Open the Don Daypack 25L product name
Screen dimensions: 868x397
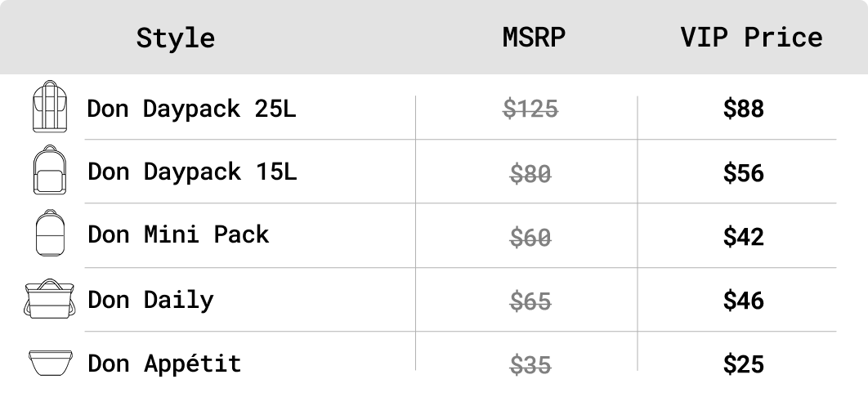click(x=191, y=109)
